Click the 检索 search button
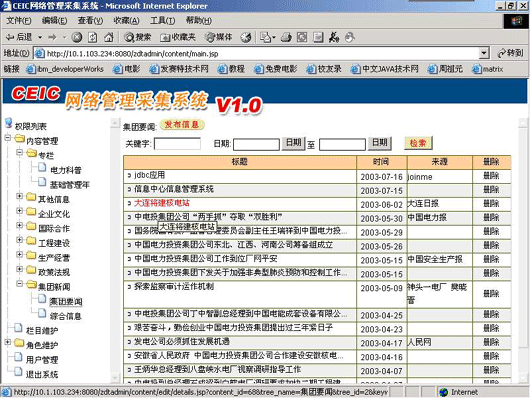530x398 pixels. [x=418, y=143]
